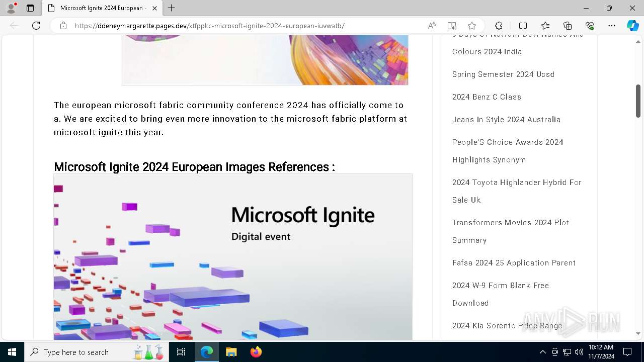Viewport: 644px width, 362px height.
Task: Open network status tray icon
Action: pyautogui.click(x=567, y=352)
